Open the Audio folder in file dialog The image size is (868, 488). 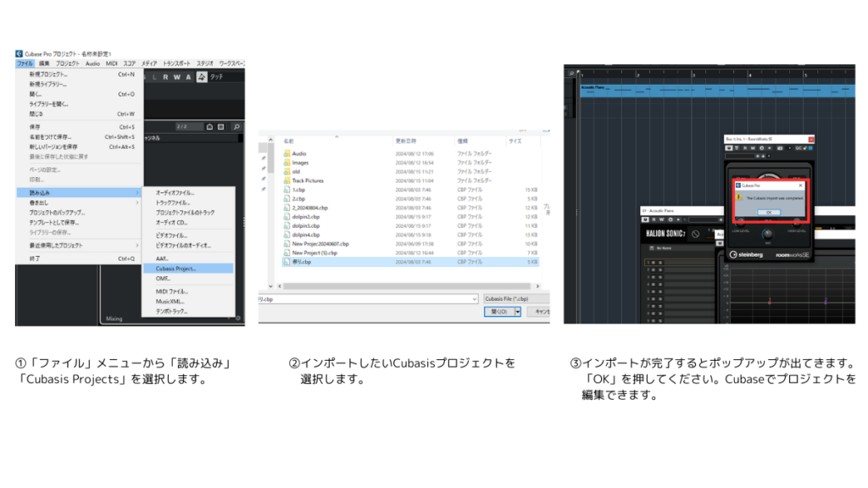[409, 153]
